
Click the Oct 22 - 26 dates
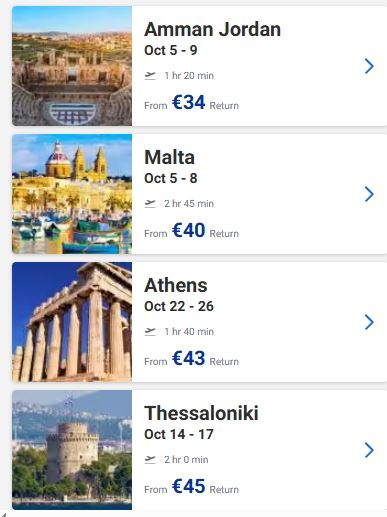[179, 306]
